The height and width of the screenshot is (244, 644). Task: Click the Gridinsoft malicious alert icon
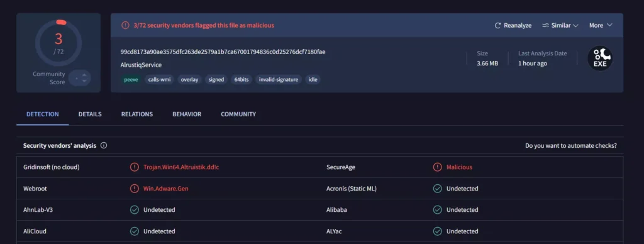coord(135,167)
